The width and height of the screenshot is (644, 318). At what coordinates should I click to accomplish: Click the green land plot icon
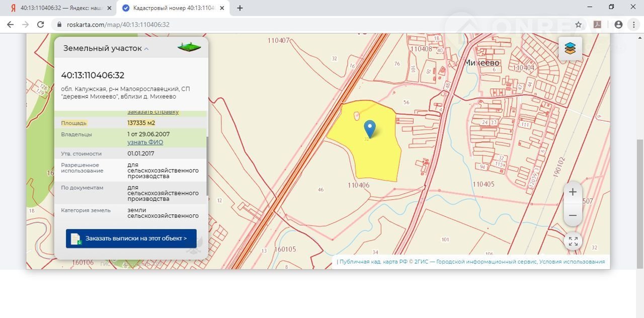189,48
